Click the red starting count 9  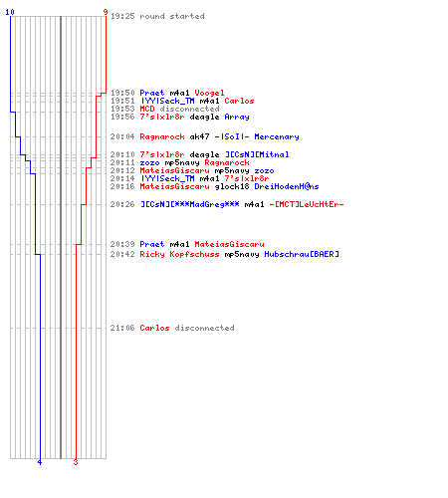(106, 12)
